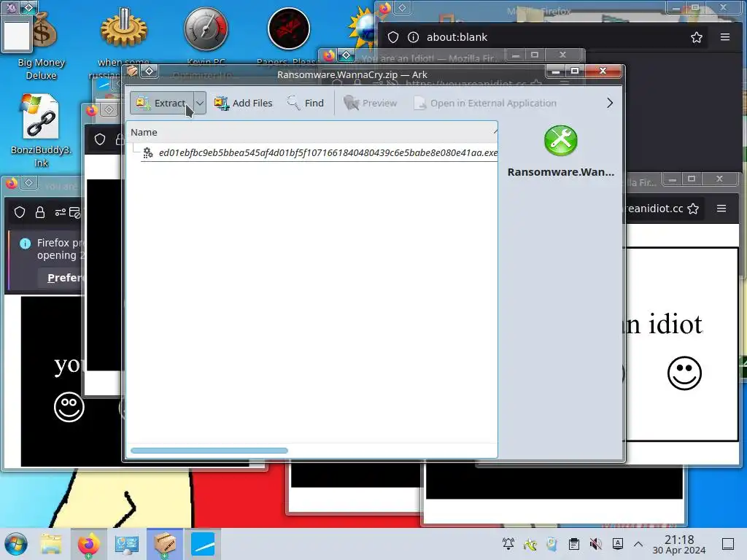Viewport: 747px width, 560px height.
Task: Open the Big Money Deluxe desktop icon
Action: click(x=41, y=44)
